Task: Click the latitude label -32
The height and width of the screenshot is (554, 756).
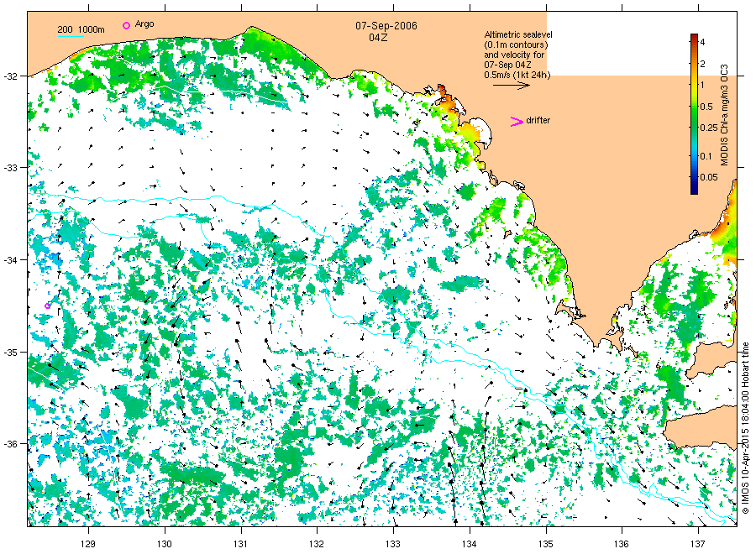Action: 11,76
